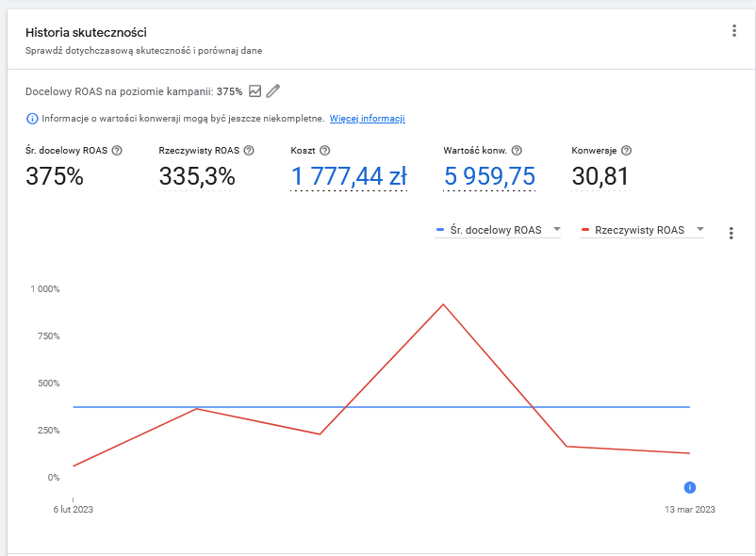Click the help icon beside Koszt
Viewport: 756px width, 556px height.
(x=325, y=151)
